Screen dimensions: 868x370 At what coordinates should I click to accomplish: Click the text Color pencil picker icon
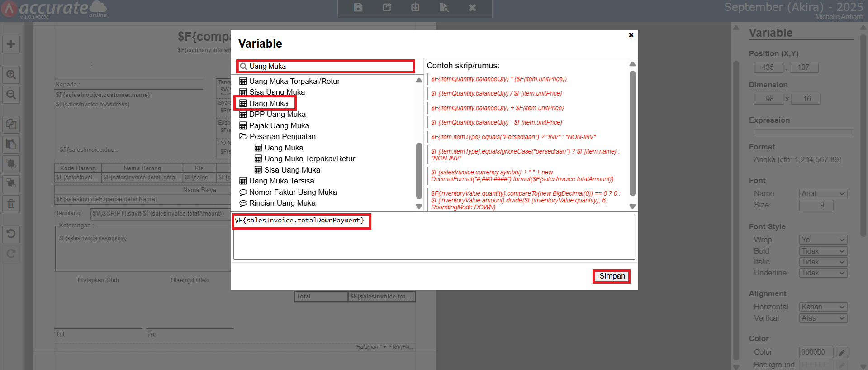click(x=841, y=352)
